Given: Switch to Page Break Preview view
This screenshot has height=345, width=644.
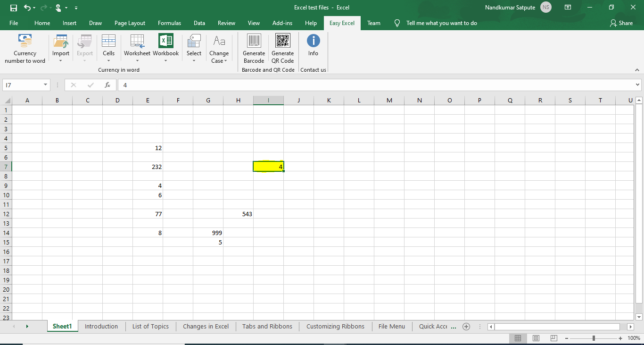Looking at the screenshot, I should [553, 338].
